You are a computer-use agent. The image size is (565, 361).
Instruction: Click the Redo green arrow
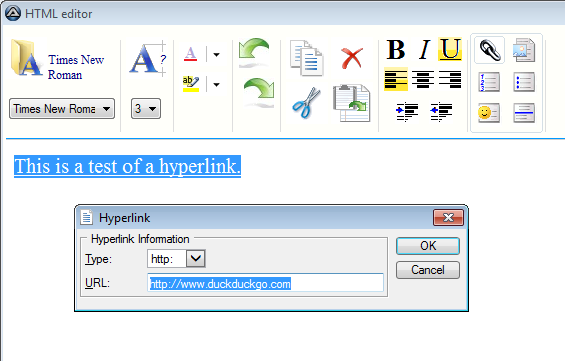pos(259,92)
